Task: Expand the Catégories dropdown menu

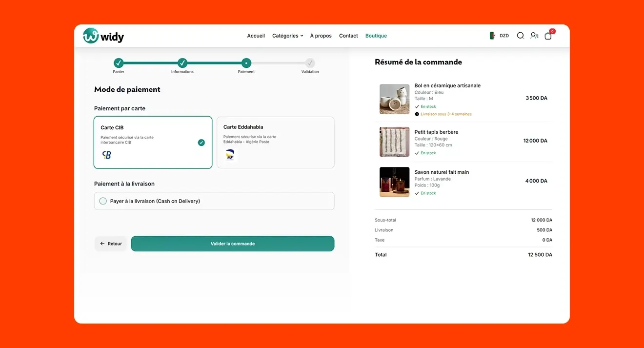Action: 288,36
